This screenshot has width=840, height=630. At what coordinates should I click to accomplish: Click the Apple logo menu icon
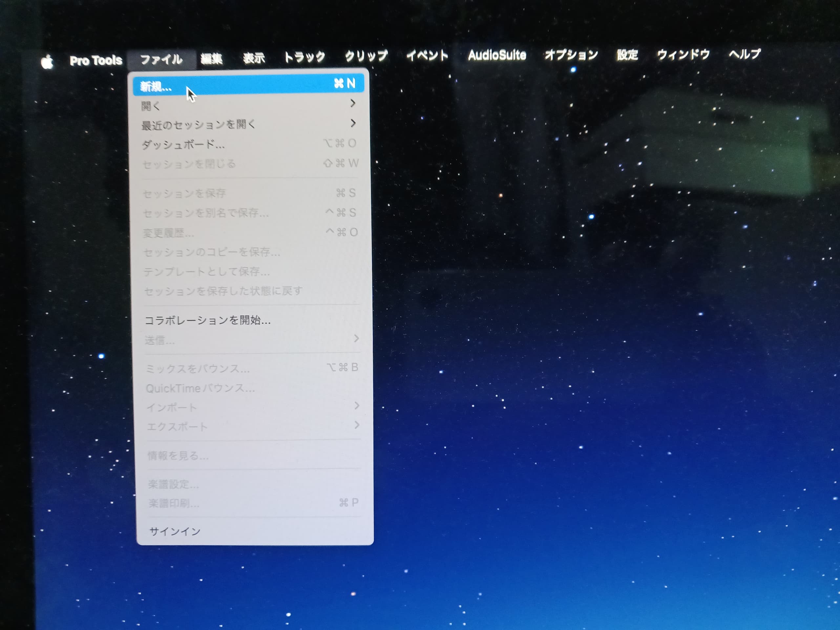[x=47, y=62]
